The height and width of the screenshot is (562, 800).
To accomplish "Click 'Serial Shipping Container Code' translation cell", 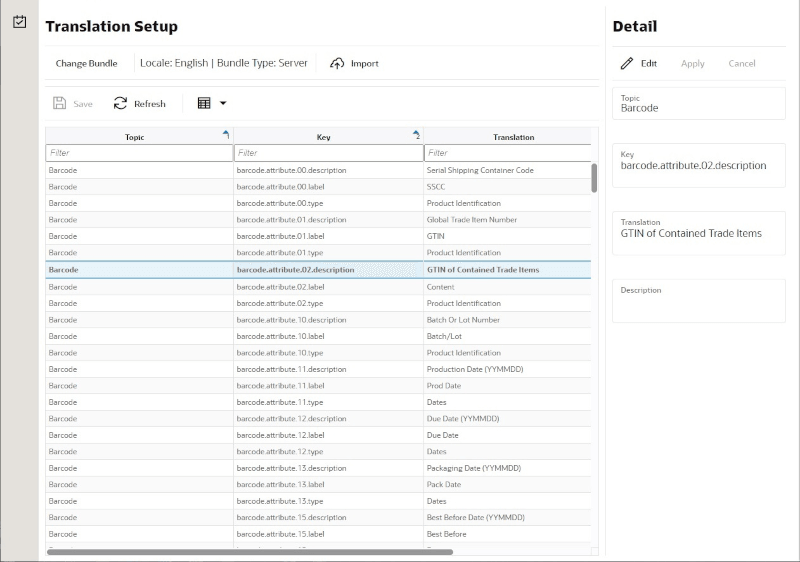I will (507, 170).
